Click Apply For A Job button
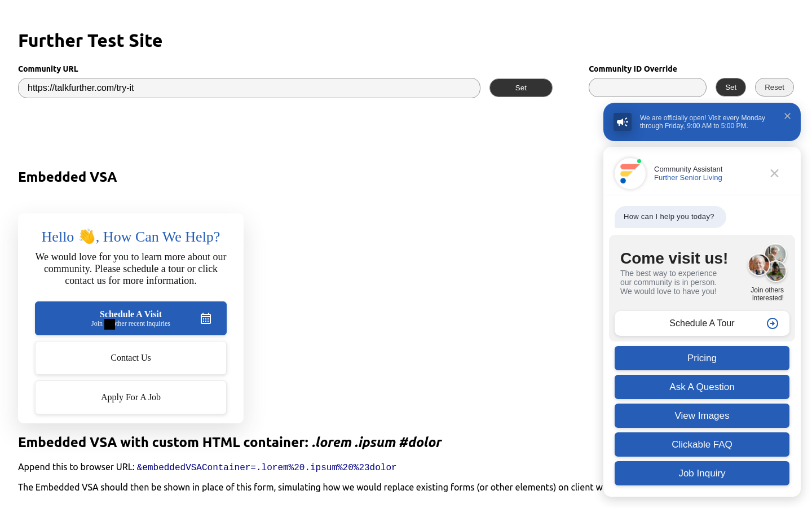 tap(131, 397)
